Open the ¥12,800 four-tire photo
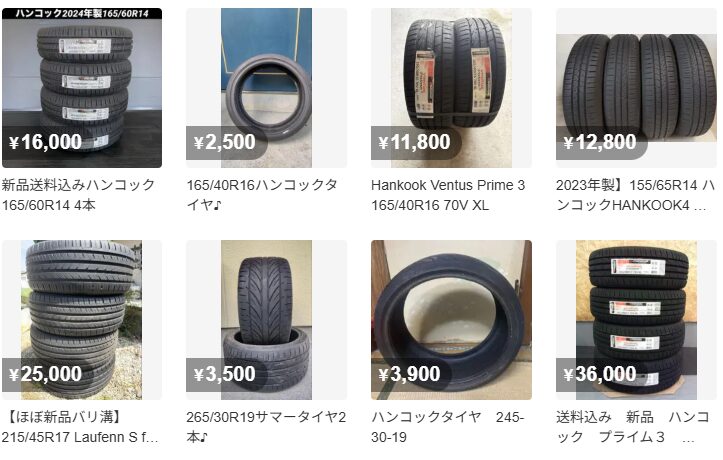Viewport: 723px width, 460px height. coord(636,88)
